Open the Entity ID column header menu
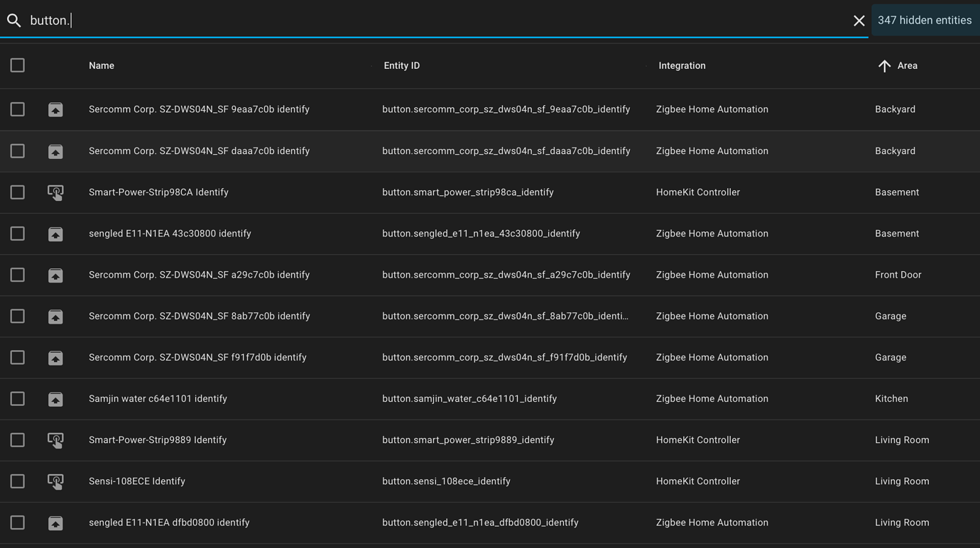The width and height of the screenshot is (980, 548). pyautogui.click(x=401, y=65)
